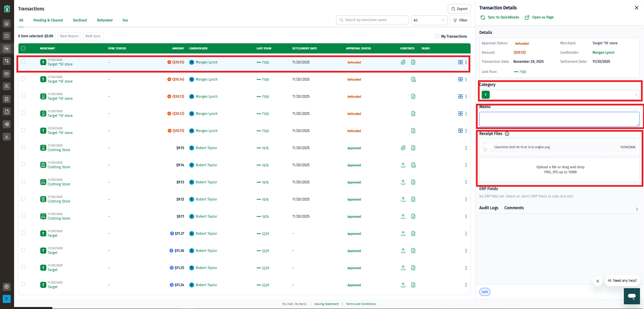Open the chat support bubble icon
Image resolution: width=644 pixels, height=309 pixels.
coord(632,296)
